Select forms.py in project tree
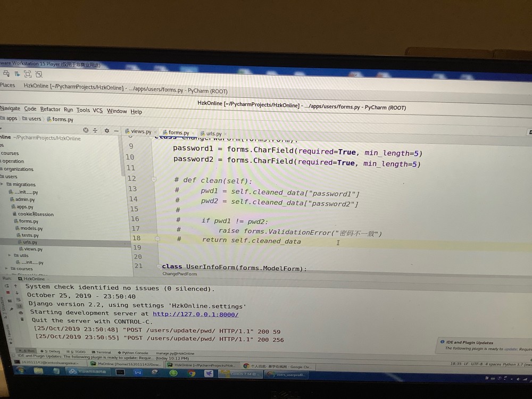Image resolution: width=532 pixels, height=399 pixels. pyautogui.click(x=26, y=221)
